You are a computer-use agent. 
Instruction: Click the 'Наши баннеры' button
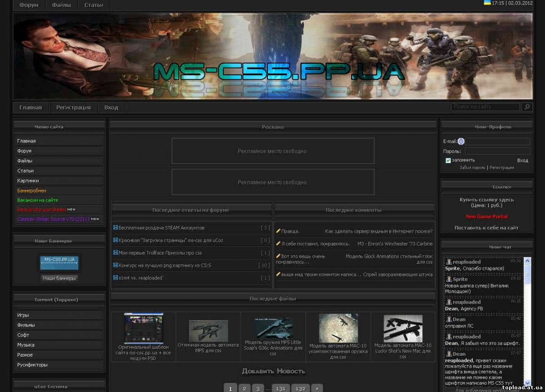click(59, 278)
